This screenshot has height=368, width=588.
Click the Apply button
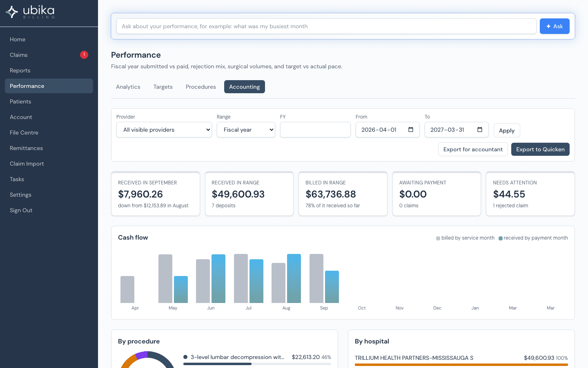pos(507,130)
